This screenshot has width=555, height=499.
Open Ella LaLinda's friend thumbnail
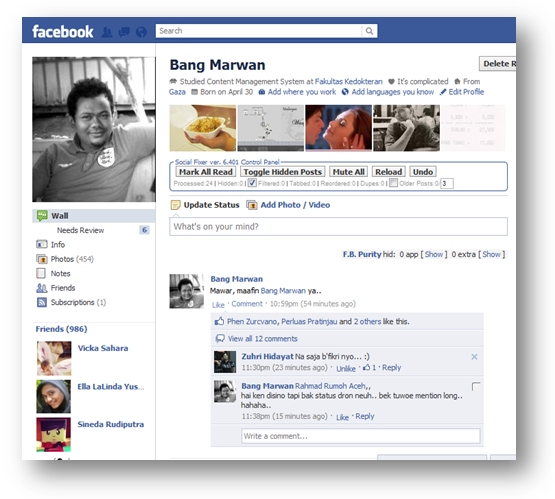pos(53,397)
